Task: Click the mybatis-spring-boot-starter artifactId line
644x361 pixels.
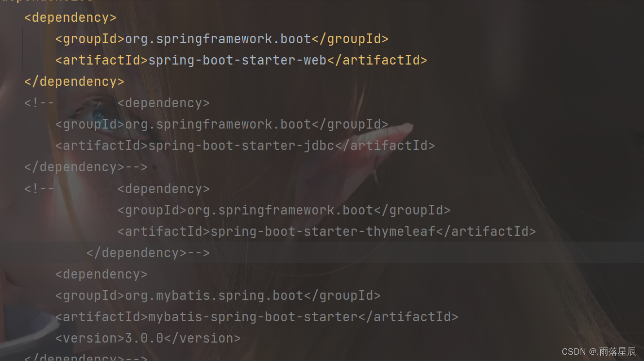Action: [x=256, y=317]
